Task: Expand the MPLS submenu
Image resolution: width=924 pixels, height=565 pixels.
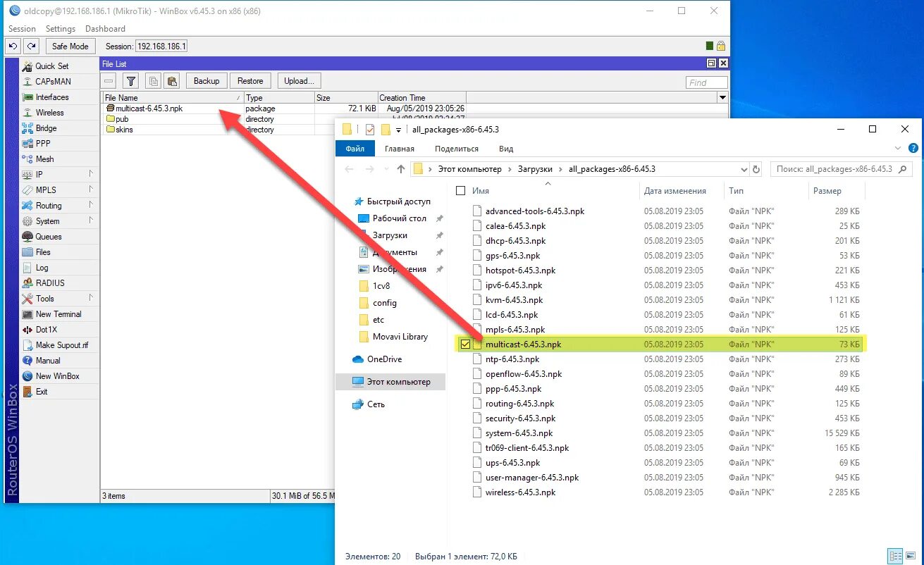Action: pyautogui.click(x=59, y=190)
